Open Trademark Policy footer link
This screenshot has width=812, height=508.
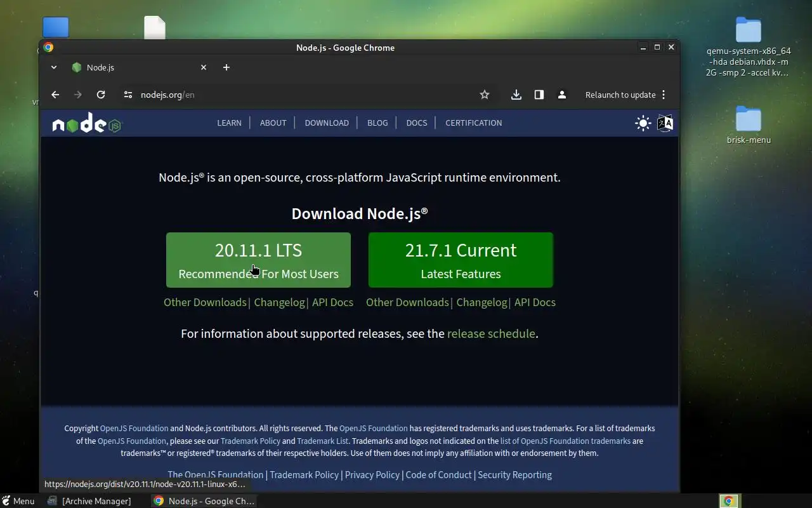coord(304,475)
